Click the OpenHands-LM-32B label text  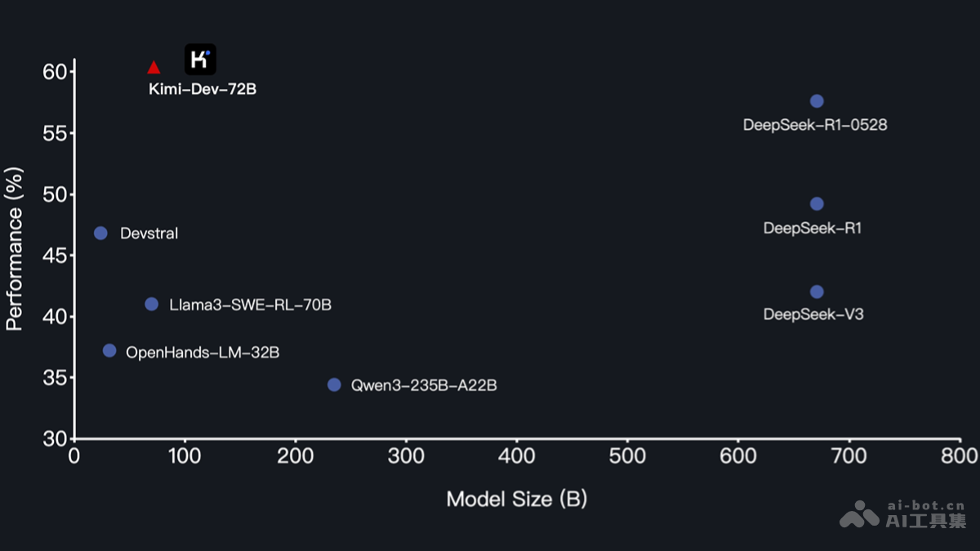203,353
